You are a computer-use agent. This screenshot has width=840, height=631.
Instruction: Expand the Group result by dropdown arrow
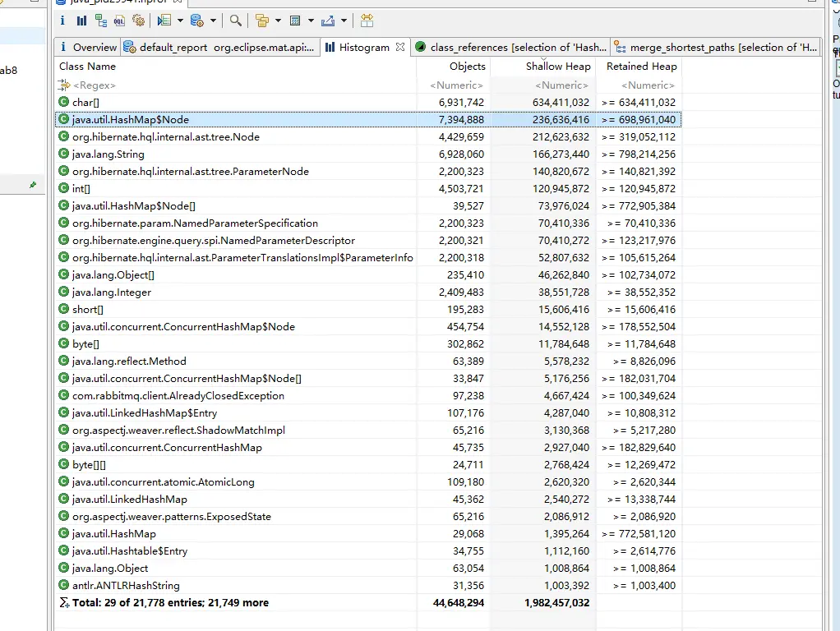point(278,21)
